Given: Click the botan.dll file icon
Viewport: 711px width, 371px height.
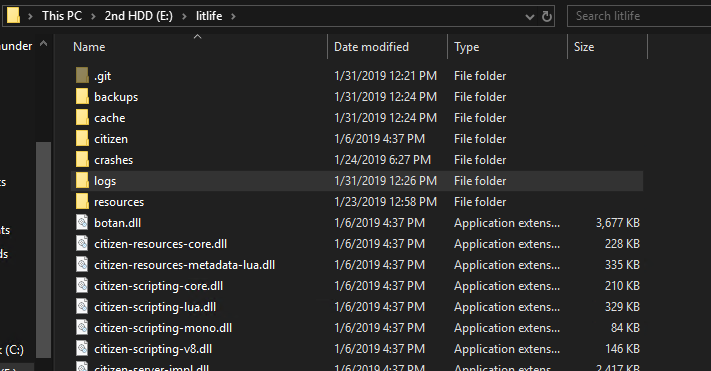Looking at the screenshot, I should pos(82,222).
